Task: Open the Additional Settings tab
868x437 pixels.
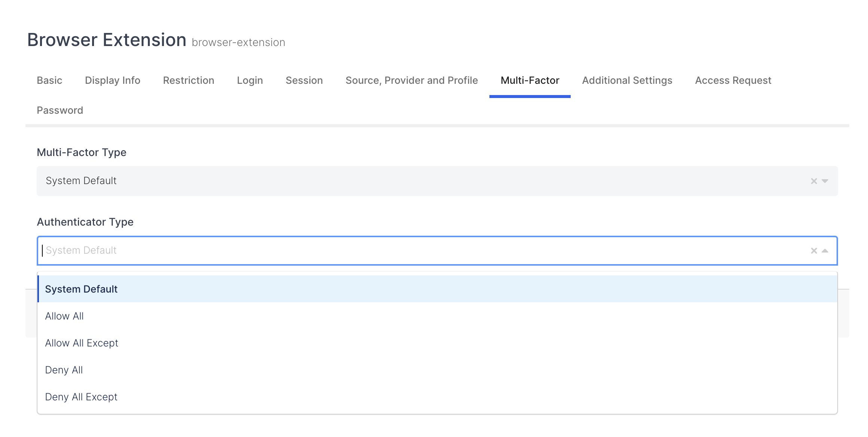Action: tap(627, 80)
